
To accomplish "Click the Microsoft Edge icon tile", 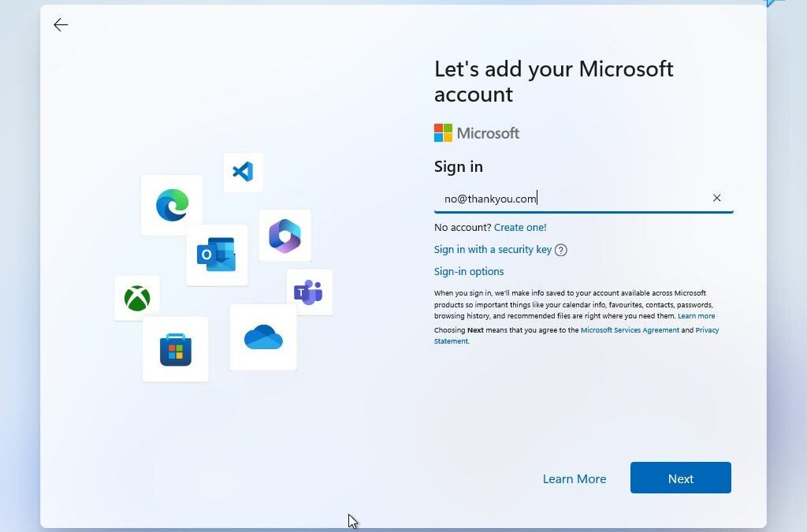I will point(172,205).
